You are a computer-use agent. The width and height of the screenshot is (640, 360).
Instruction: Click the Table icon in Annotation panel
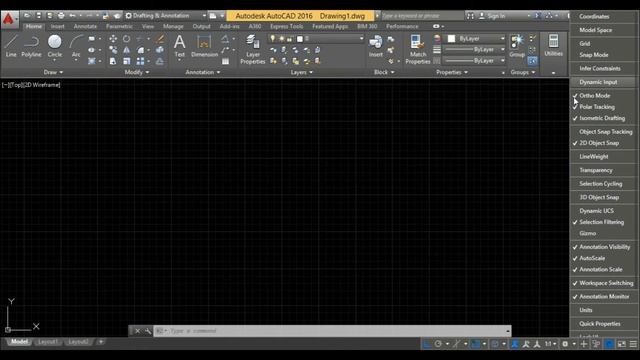tap(225, 61)
